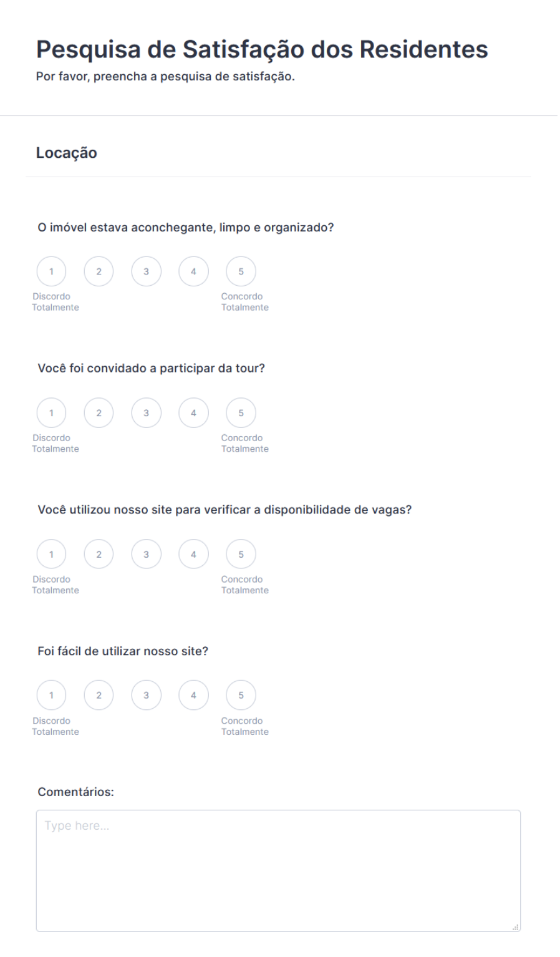Select 5 for site availability check question
Viewport: 560px width, 957px height.
click(x=241, y=555)
